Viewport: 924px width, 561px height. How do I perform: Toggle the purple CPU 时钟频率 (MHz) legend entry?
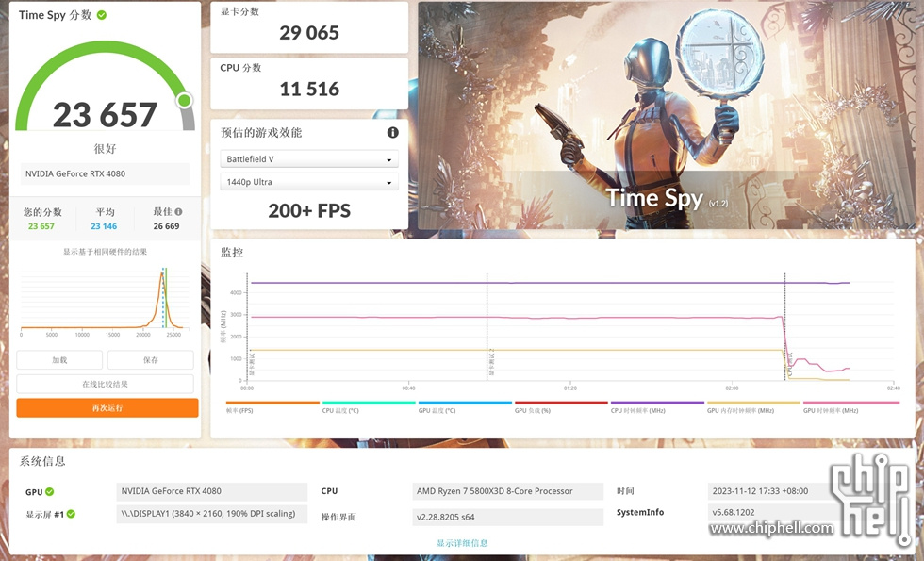coord(658,407)
